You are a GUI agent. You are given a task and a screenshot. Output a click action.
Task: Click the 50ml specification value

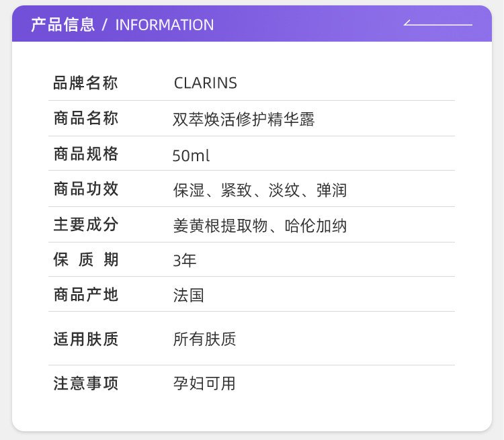pos(191,155)
